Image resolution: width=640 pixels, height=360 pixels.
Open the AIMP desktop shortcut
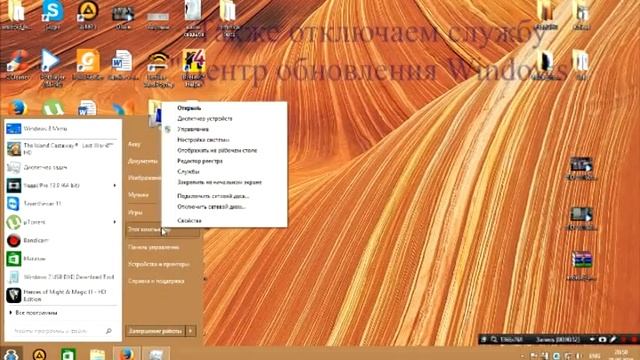88,14
